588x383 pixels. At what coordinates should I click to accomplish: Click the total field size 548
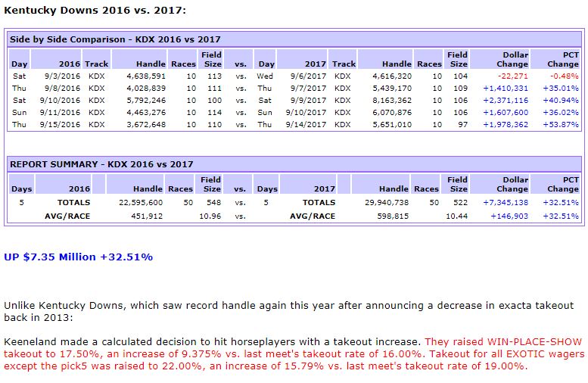pyautogui.click(x=213, y=203)
